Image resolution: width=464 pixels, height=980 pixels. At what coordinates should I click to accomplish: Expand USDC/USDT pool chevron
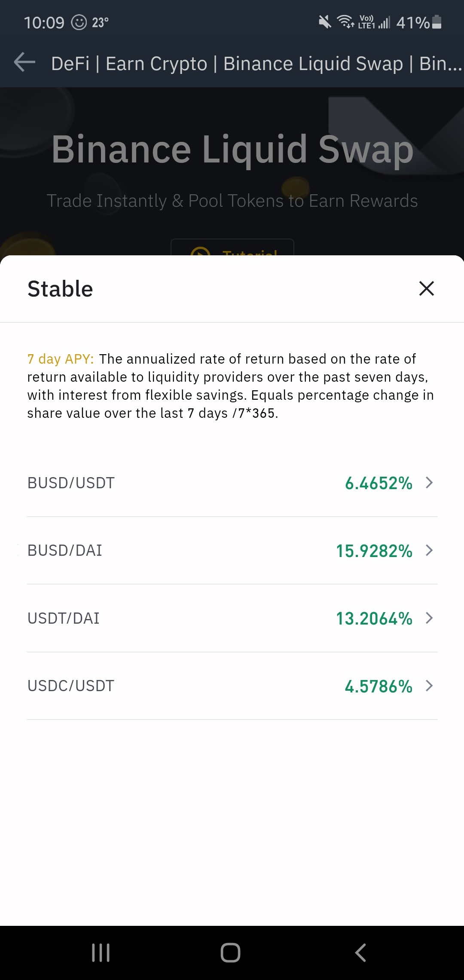coord(429,686)
